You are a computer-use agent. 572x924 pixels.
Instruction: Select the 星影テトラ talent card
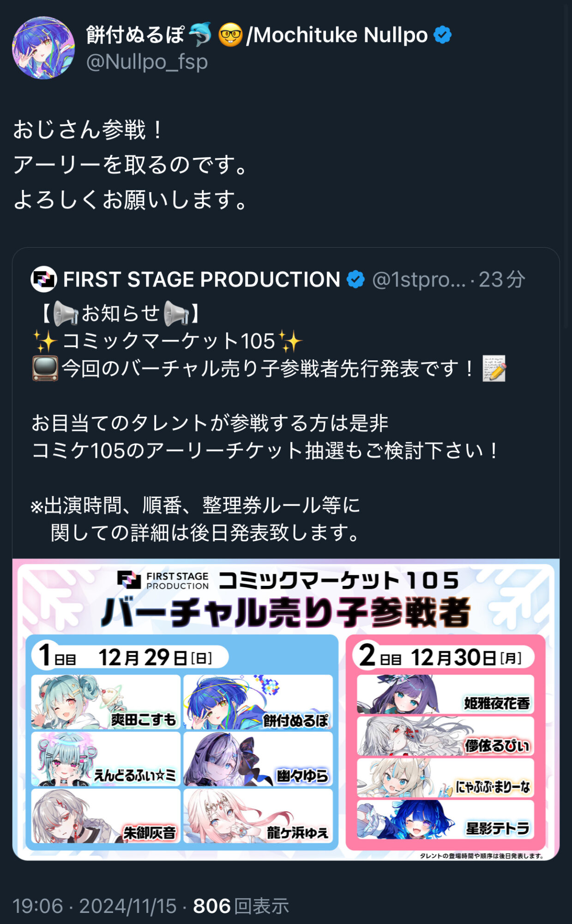(x=446, y=820)
